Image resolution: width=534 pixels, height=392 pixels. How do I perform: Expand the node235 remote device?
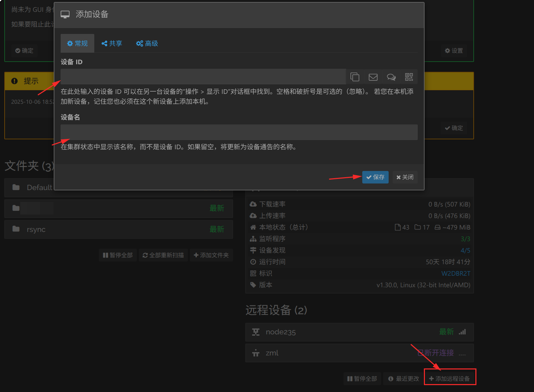(x=359, y=332)
